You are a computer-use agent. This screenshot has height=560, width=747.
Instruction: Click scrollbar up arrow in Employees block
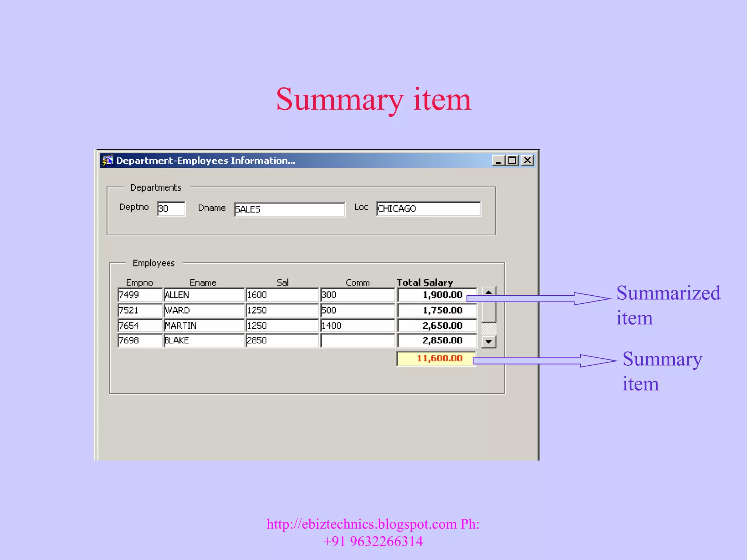(489, 292)
